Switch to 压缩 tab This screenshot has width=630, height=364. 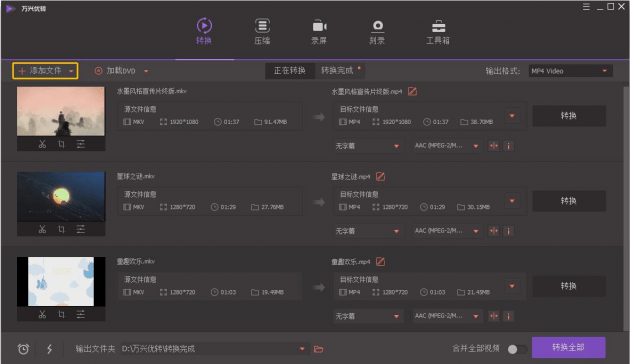pyautogui.click(x=262, y=31)
